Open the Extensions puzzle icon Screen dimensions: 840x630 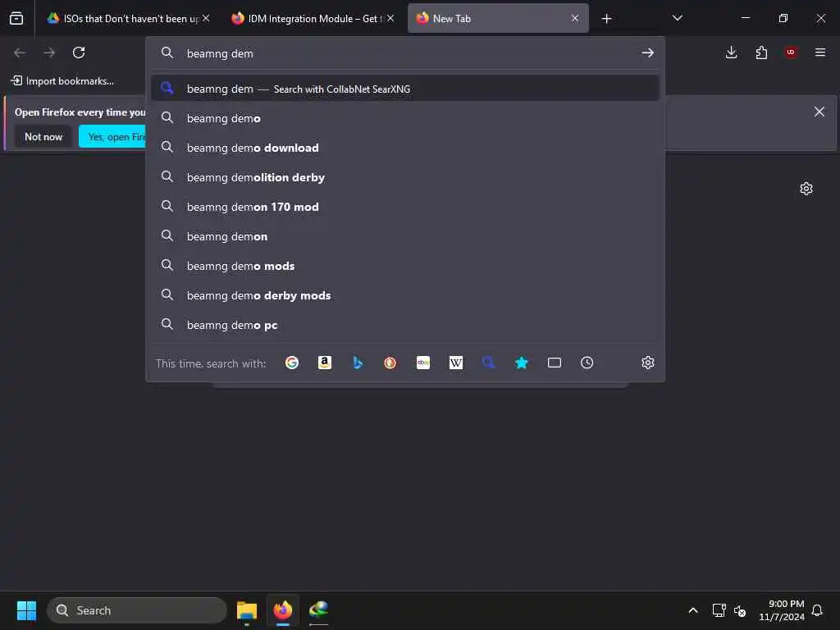(761, 52)
